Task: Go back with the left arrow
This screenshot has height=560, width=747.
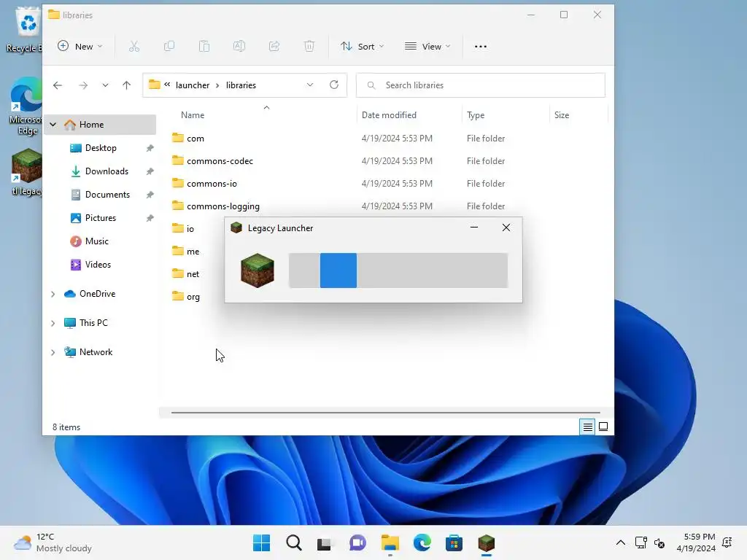Action: pos(58,85)
